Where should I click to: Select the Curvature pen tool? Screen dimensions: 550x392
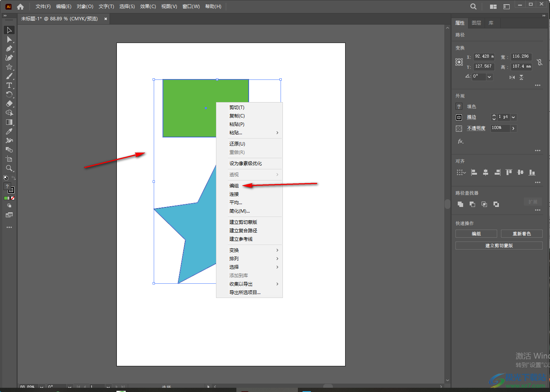pyautogui.click(x=9, y=58)
